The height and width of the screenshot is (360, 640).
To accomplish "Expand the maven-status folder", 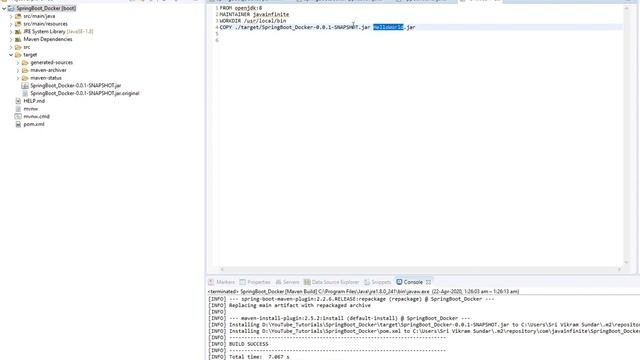I will (18, 78).
